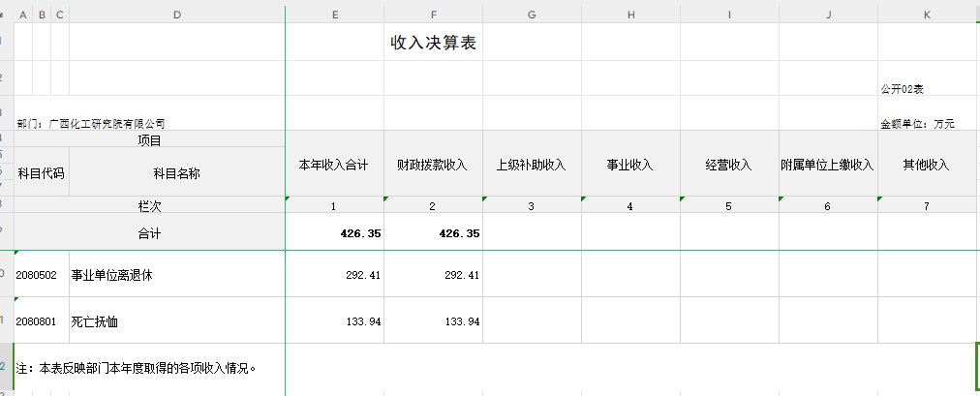980x396 pixels.
Task: Select column H header
Action: [x=630, y=15]
